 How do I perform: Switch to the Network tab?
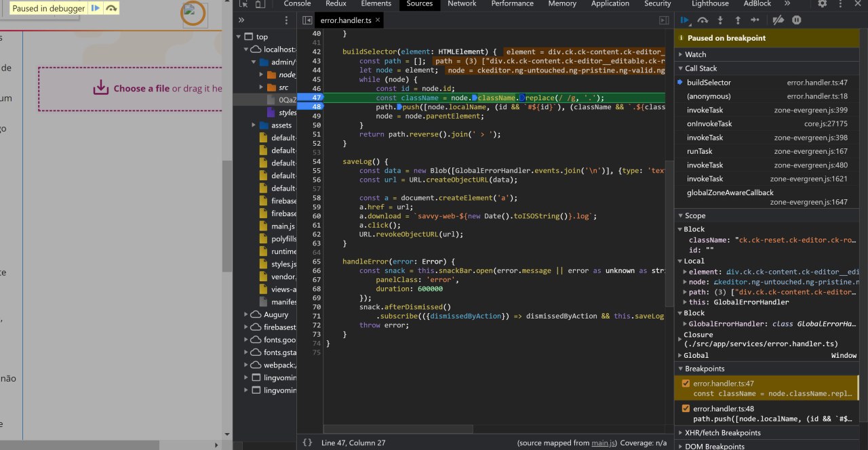point(461,4)
